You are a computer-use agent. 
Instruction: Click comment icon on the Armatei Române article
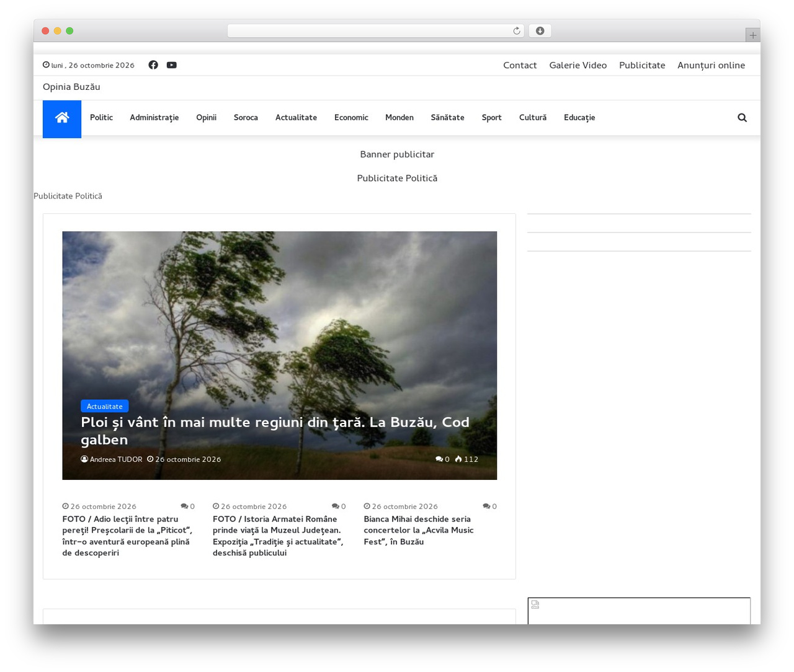pos(335,506)
